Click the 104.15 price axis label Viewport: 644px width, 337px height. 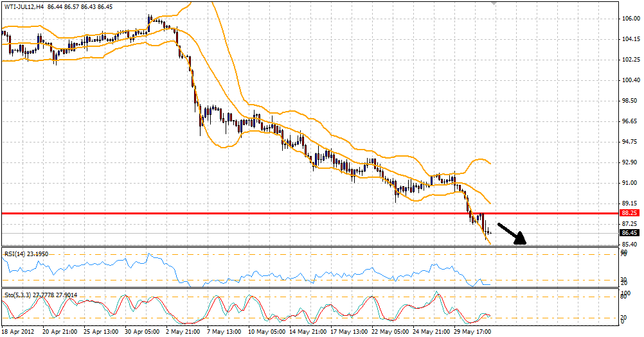click(x=631, y=39)
